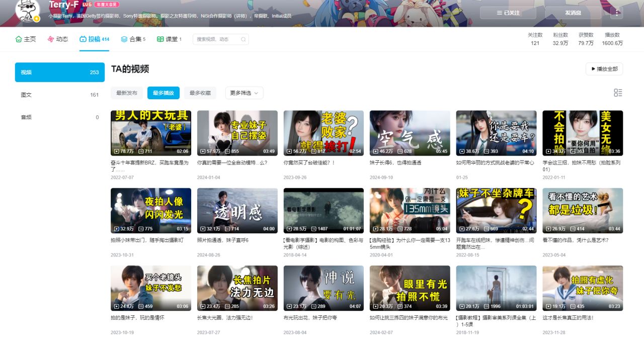Click date text 2024-09-10
This screenshot has width=644, height=339.
click(x=382, y=177)
